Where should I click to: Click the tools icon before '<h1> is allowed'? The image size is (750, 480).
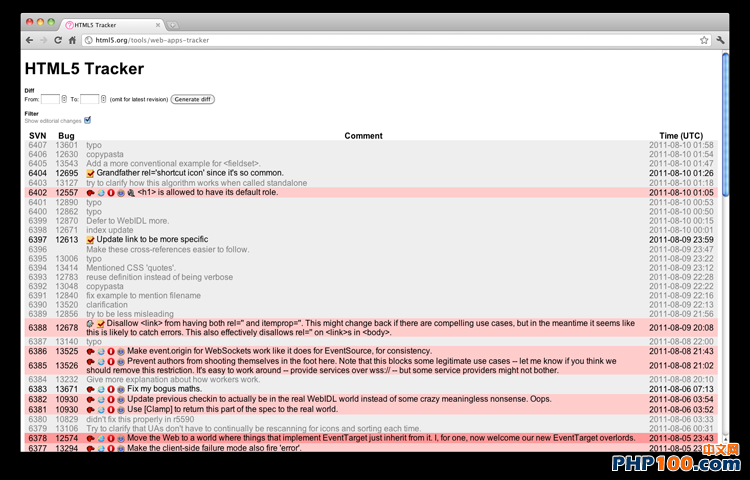[131, 193]
